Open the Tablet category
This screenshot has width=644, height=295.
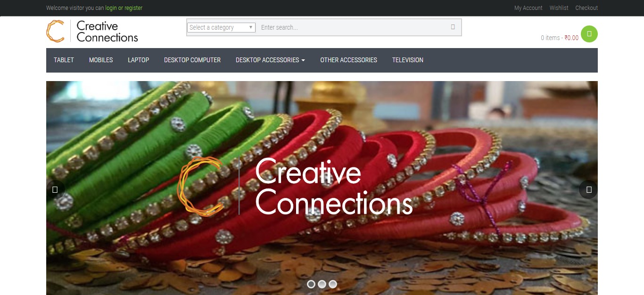click(64, 60)
